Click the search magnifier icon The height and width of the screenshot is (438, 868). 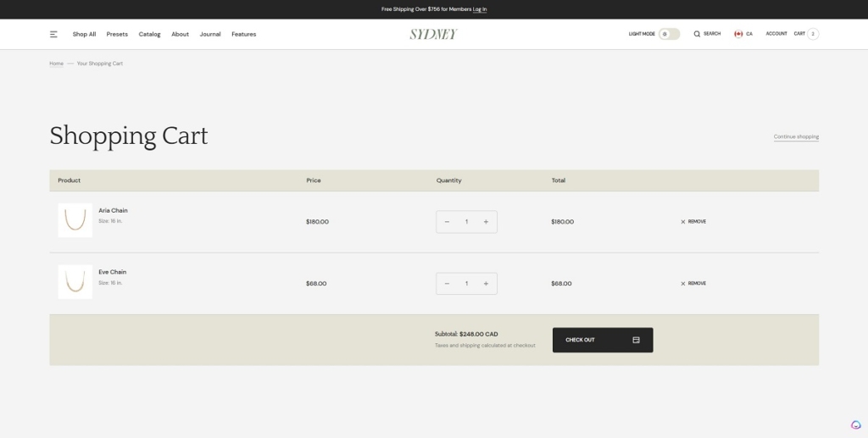697,34
